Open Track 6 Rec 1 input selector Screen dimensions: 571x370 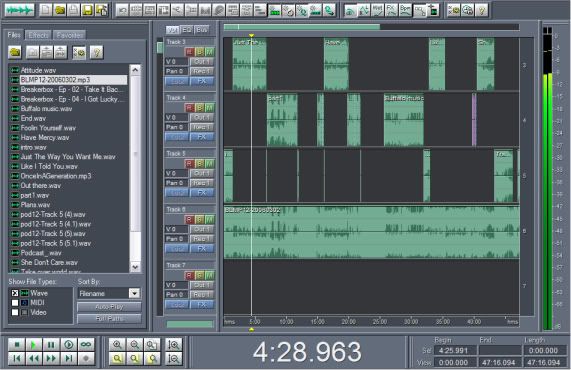tap(202, 239)
